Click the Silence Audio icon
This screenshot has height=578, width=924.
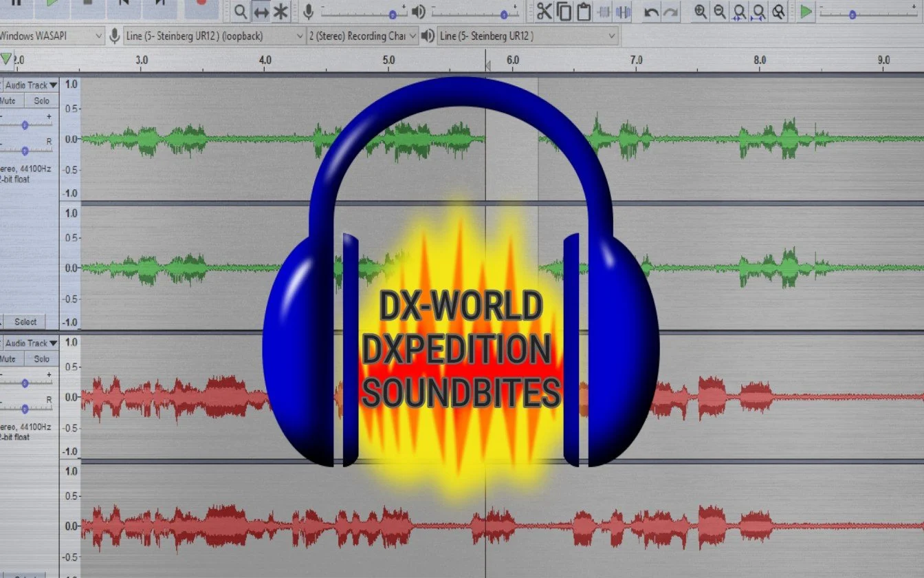point(624,12)
